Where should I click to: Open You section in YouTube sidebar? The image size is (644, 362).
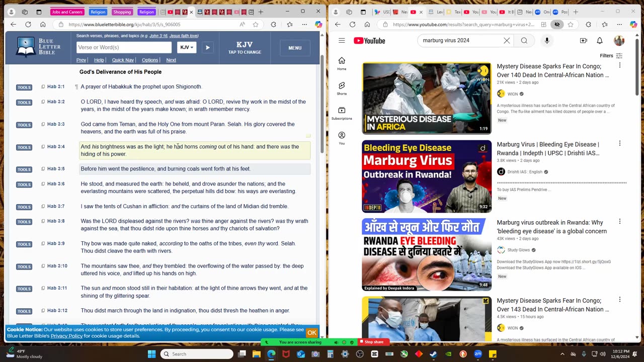coord(342,138)
